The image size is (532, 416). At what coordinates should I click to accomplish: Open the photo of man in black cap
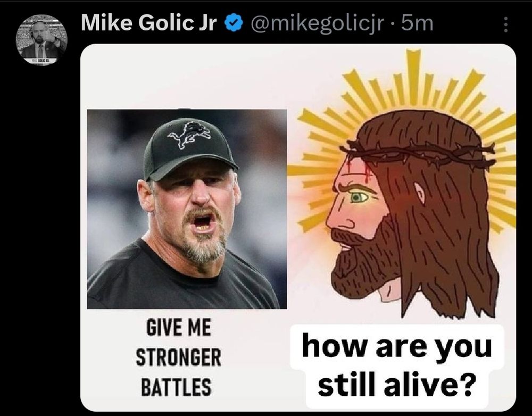pyautogui.click(x=187, y=209)
